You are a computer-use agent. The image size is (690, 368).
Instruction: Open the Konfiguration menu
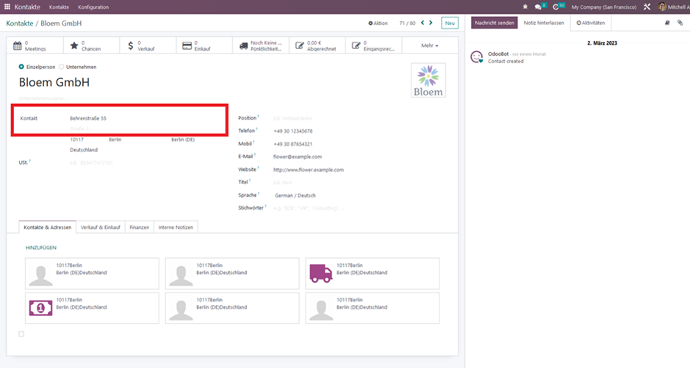click(x=93, y=7)
